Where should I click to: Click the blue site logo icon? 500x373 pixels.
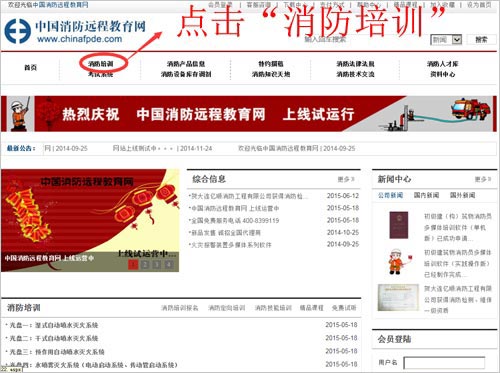[17, 31]
